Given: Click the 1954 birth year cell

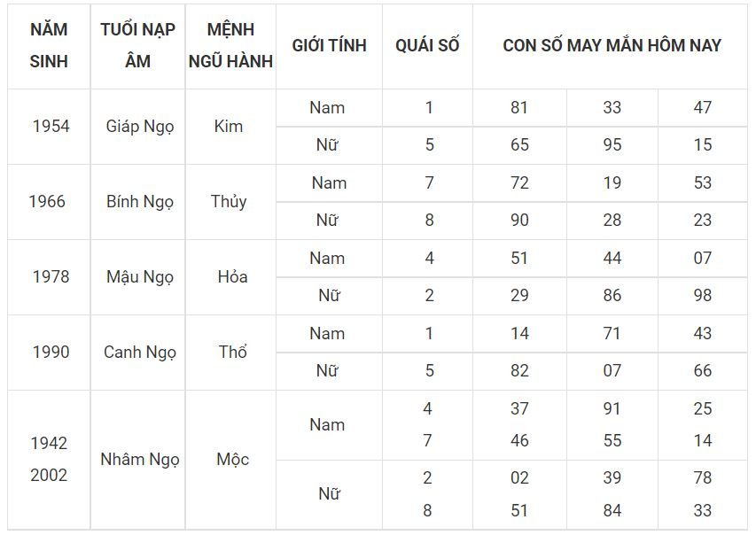Looking at the screenshot, I should tap(49, 127).
